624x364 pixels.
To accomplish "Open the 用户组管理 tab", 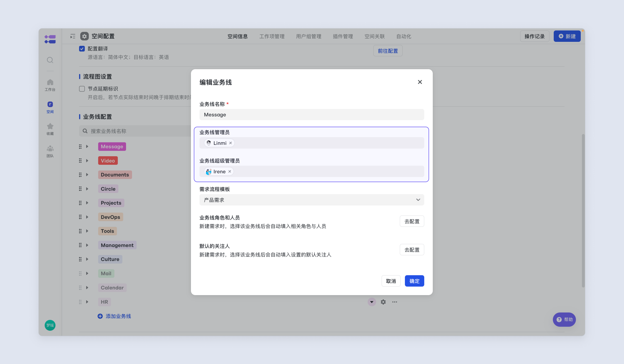I will pos(309,36).
